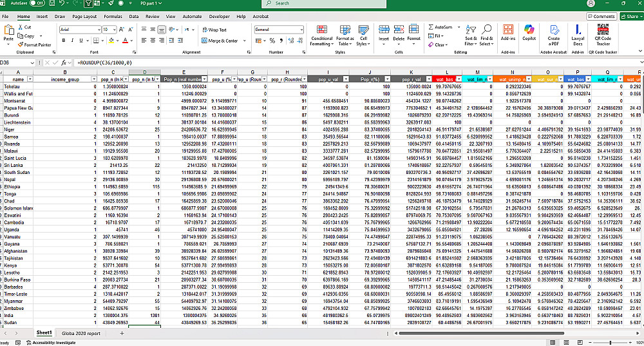Toggle the AutoSave switch
The width and height of the screenshot is (644, 346).
(37, 3)
